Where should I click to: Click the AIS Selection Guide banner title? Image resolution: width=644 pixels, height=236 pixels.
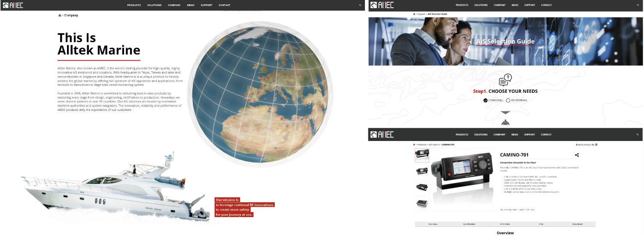coord(505,41)
